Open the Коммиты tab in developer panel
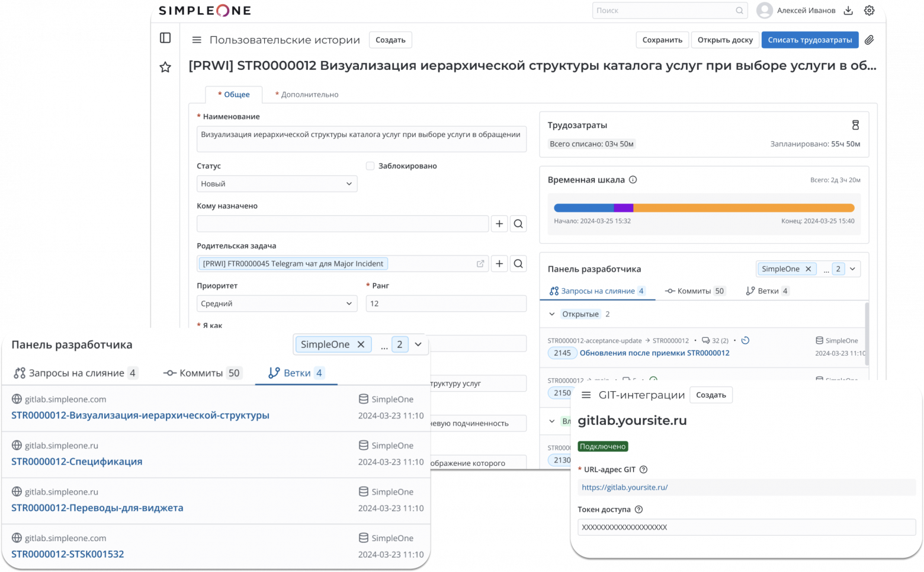The width and height of the screenshot is (924, 572). tap(695, 290)
